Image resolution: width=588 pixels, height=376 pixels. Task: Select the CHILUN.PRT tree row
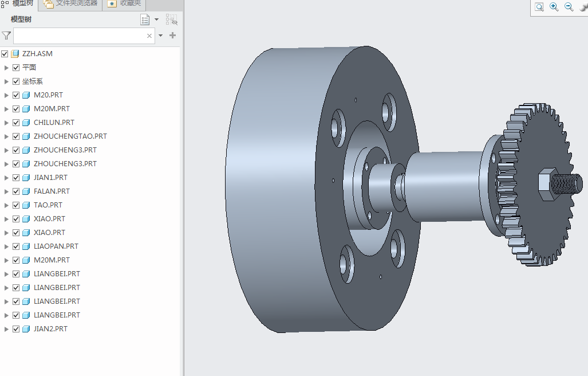click(x=54, y=122)
